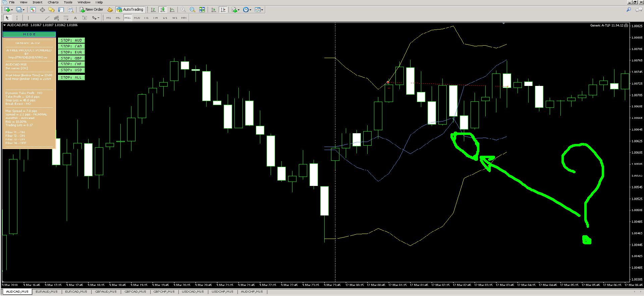
Task: Open the Tools menu
Action: pos(68,2)
